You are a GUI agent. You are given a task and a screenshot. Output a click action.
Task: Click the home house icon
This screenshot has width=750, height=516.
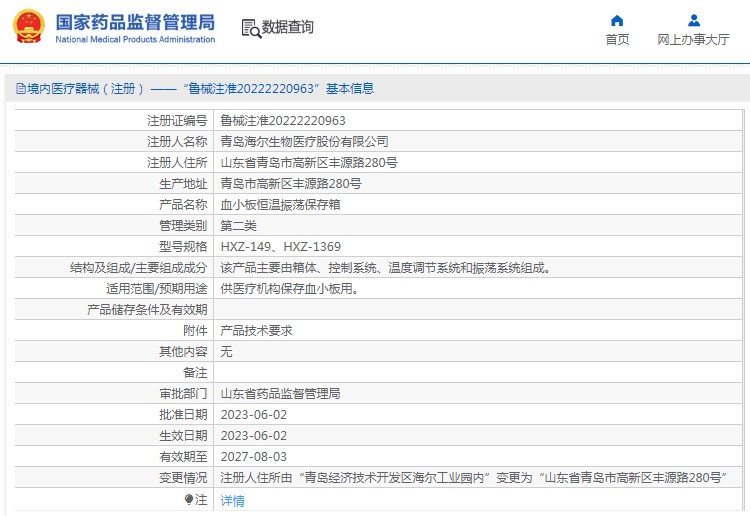pyautogui.click(x=617, y=20)
